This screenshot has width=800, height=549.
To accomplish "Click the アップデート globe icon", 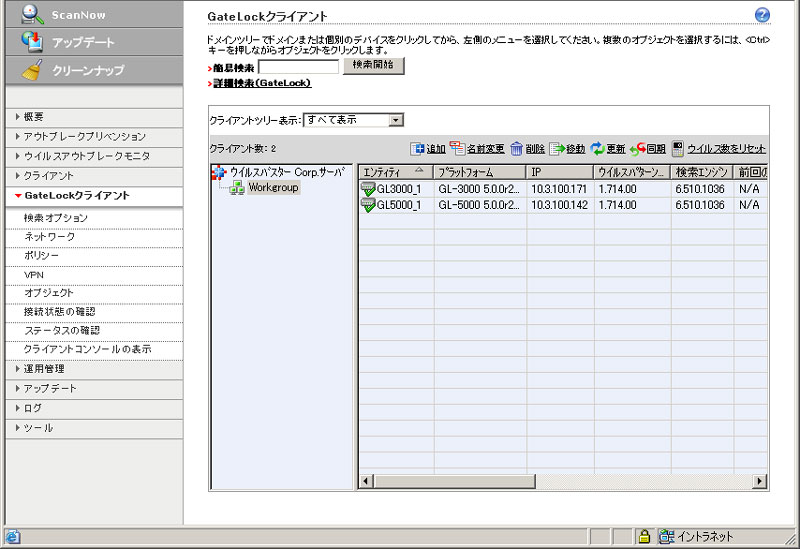I will point(32,41).
